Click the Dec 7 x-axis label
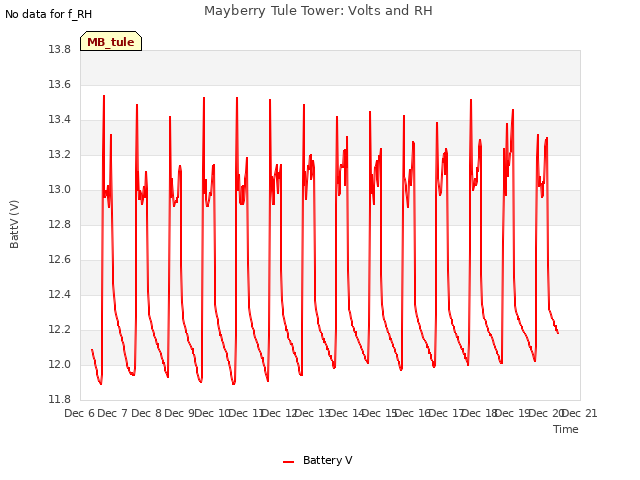The image size is (640, 480). (113, 413)
